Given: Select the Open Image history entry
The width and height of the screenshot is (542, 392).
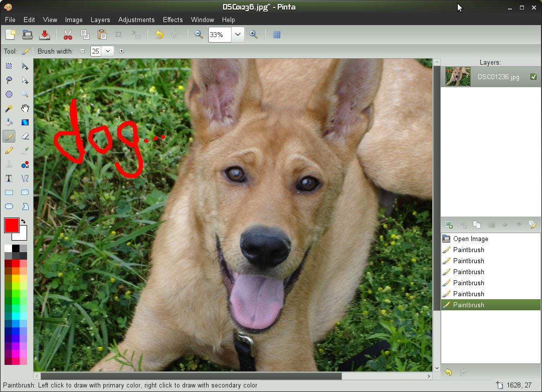Looking at the screenshot, I should [x=470, y=239].
